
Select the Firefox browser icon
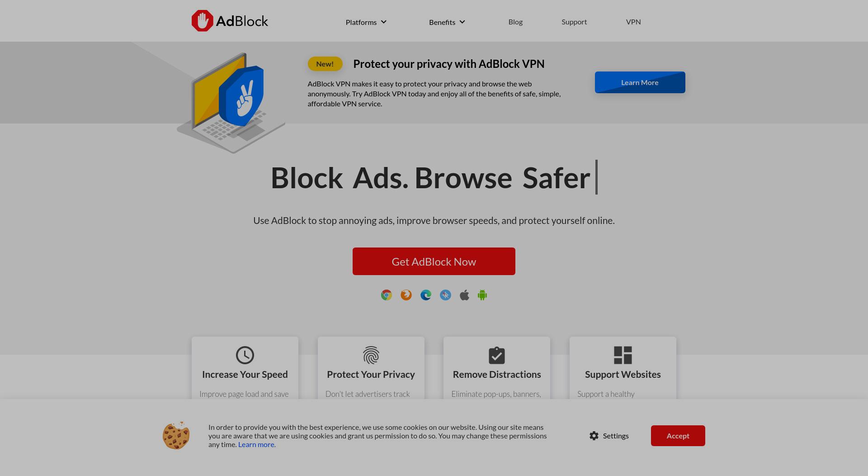pos(406,295)
